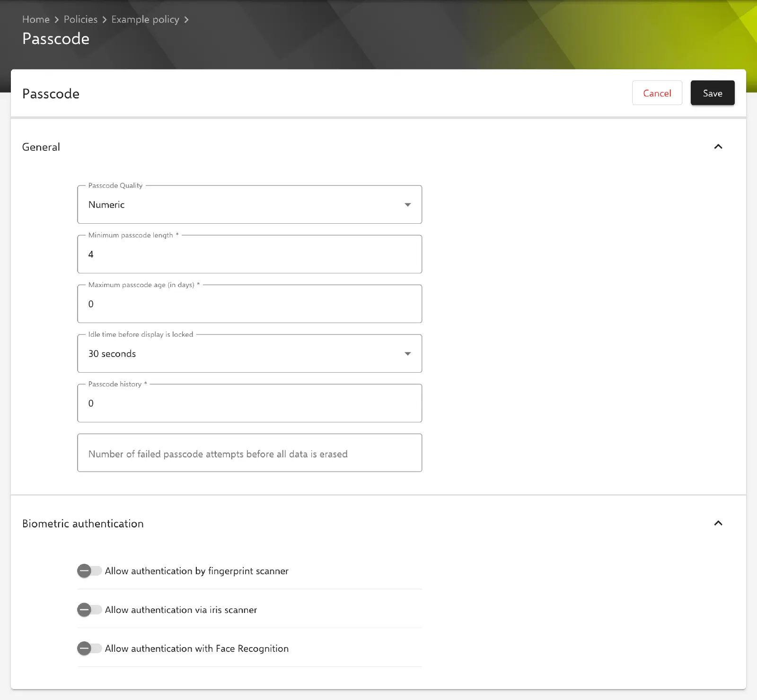Click the 'Allow authentication via iris scanner' label
The image size is (757, 700).
coord(181,610)
